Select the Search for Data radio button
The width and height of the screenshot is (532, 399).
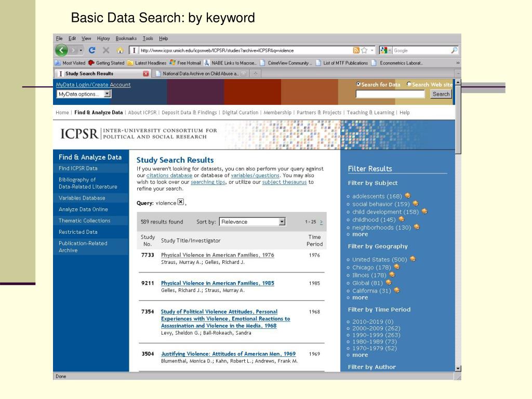coord(358,84)
